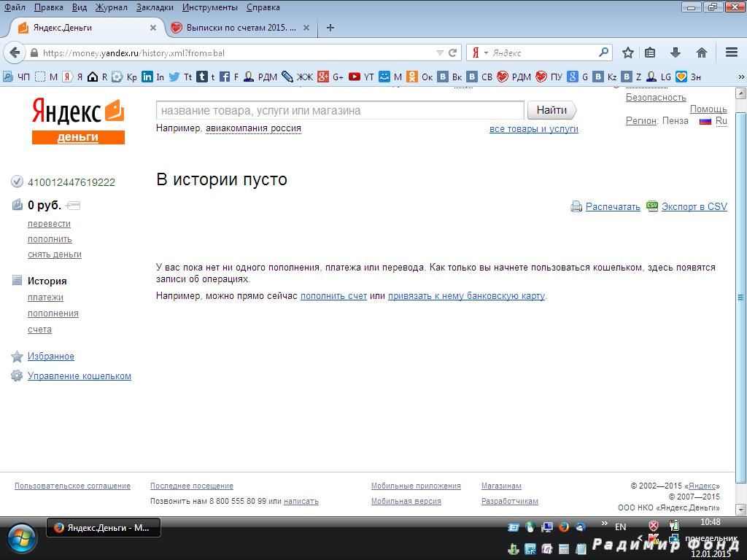Open the LG bookmark

coord(659,77)
